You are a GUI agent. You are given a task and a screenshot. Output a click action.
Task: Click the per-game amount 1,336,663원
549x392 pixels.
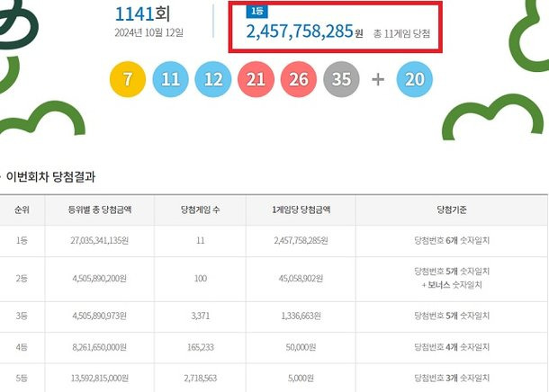pos(301,316)
